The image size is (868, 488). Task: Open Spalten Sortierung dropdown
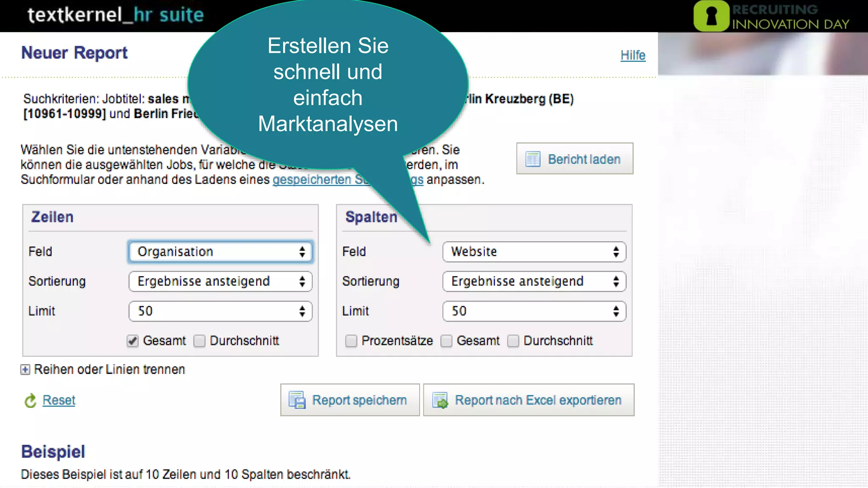pyautogui.click(x=534, y=281)
